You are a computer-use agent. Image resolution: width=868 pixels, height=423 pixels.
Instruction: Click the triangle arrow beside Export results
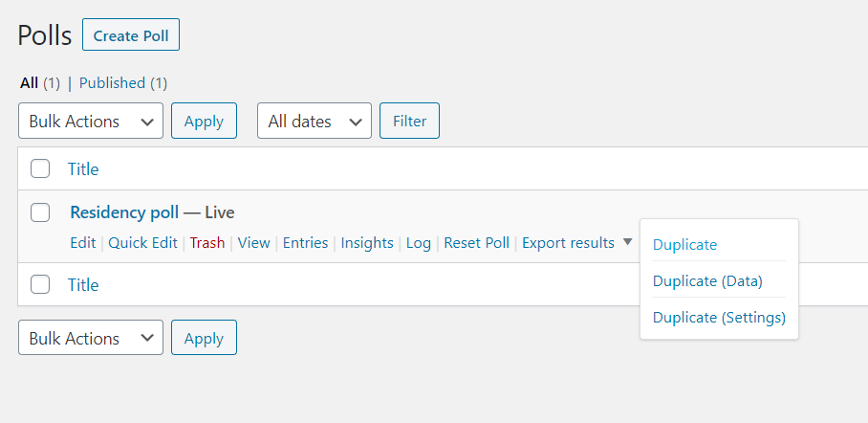pyautogui.click(x=627, y=242)
